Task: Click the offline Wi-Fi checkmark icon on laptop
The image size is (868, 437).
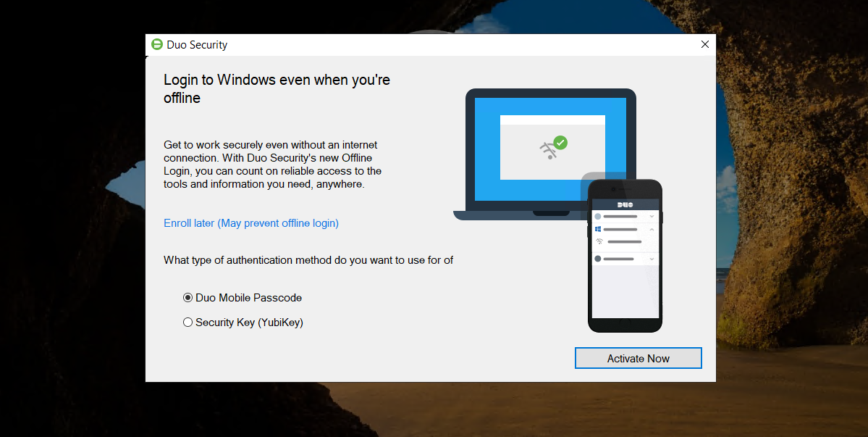Action: click(553, 147)
